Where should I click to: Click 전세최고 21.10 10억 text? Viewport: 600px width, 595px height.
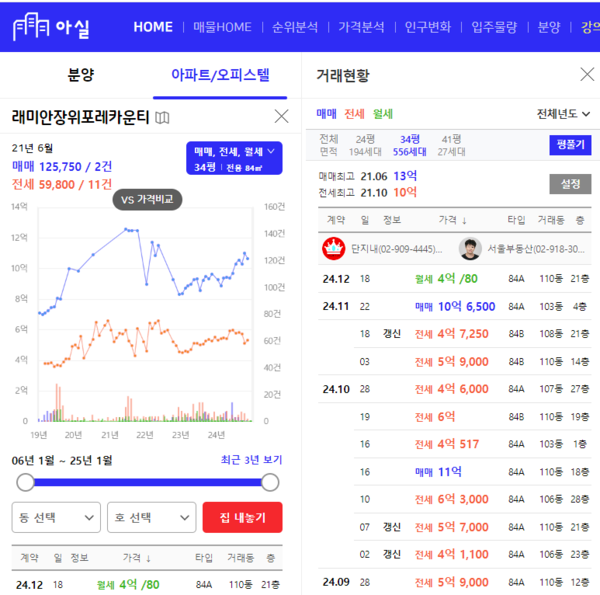(367, 192)
